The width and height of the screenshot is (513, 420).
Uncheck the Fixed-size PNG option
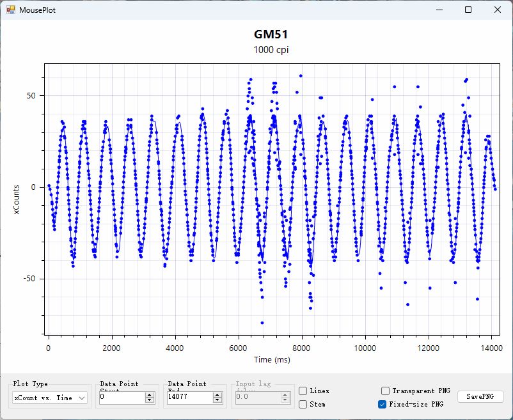(382, 404)
